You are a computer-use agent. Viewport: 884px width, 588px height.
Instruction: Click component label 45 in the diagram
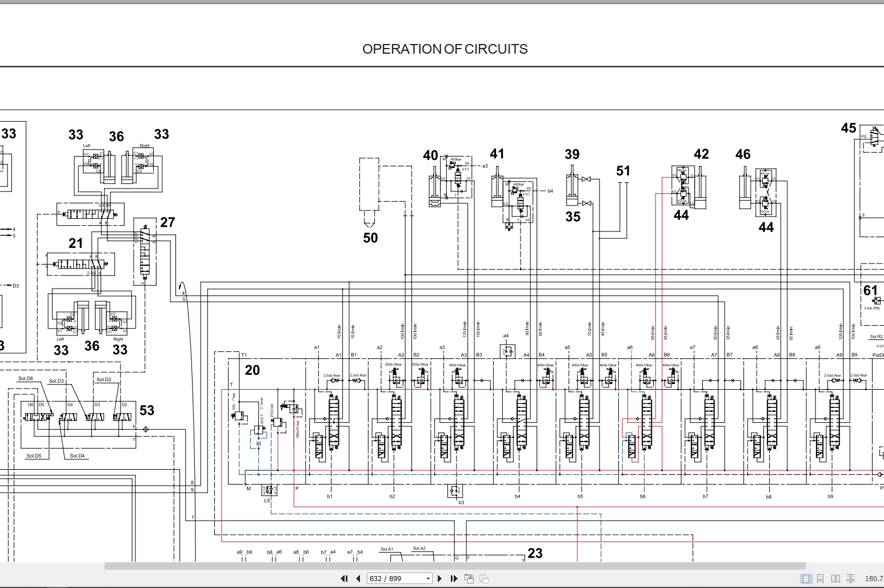849,128
